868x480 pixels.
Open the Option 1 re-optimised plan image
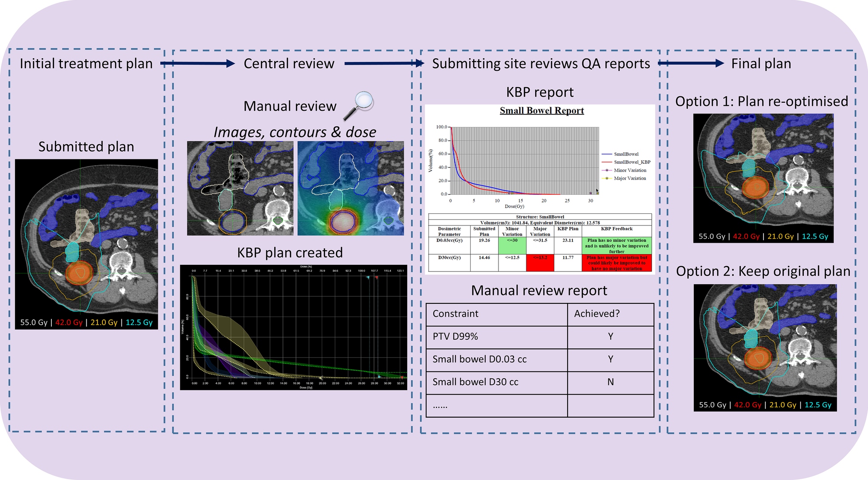pyautogui.click(x=763, y=178)
